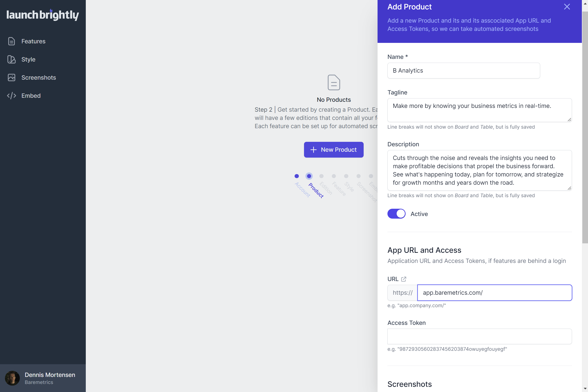The width and height of the screenshot is (588, 392).
Task: Click the No Products document icon
Action: tap(334, 82)
